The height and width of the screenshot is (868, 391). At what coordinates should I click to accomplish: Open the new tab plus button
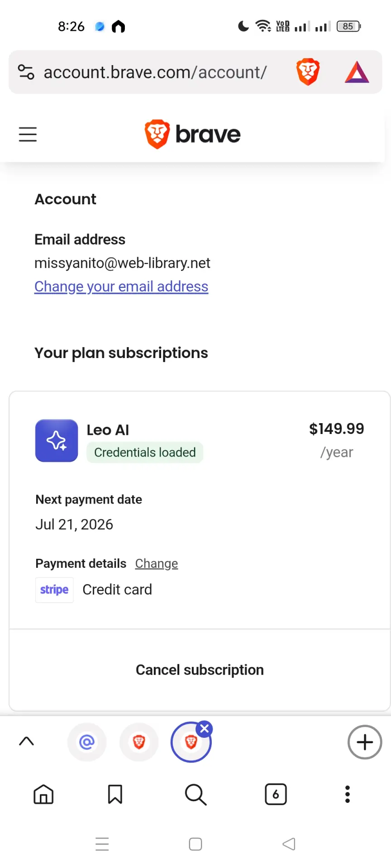[365, 742]
